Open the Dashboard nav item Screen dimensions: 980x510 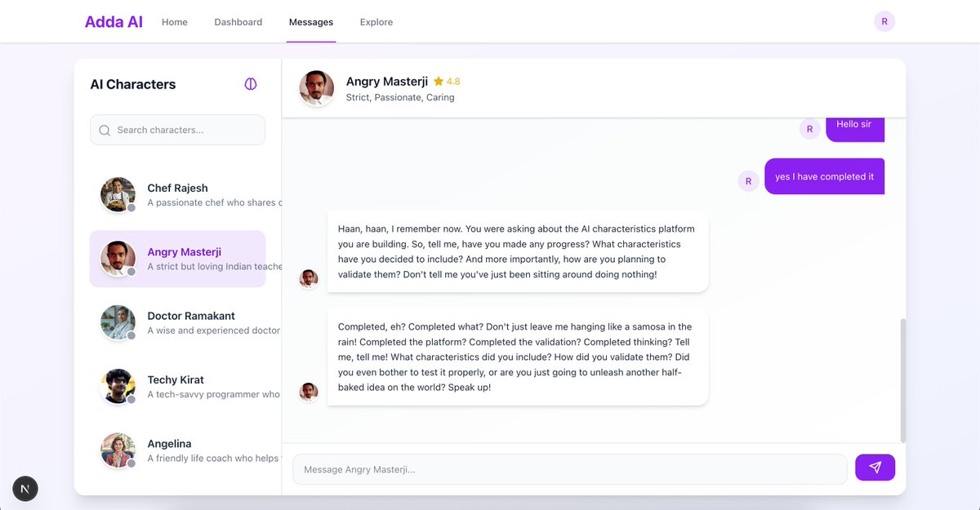coord(238,22)
